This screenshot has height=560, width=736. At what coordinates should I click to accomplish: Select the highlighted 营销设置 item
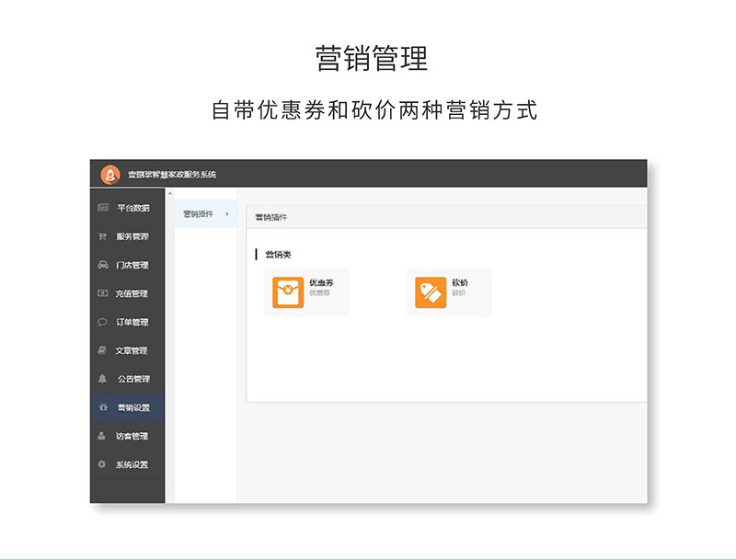click(x=127, y=407)
